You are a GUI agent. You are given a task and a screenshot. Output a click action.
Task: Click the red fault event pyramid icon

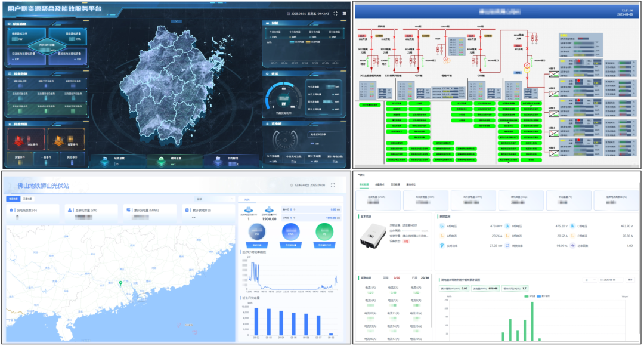[20, 140]
